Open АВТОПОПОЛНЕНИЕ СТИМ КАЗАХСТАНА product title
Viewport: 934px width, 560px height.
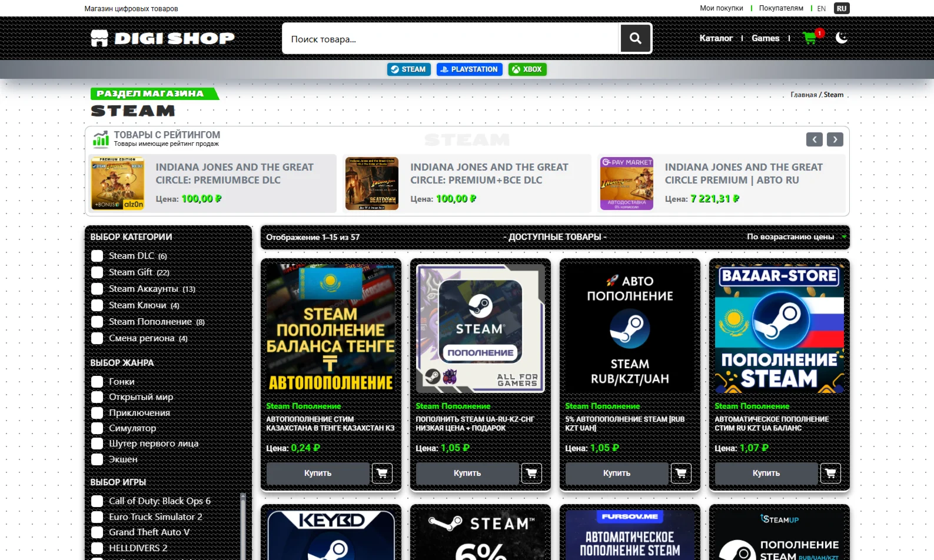[330, 424]
